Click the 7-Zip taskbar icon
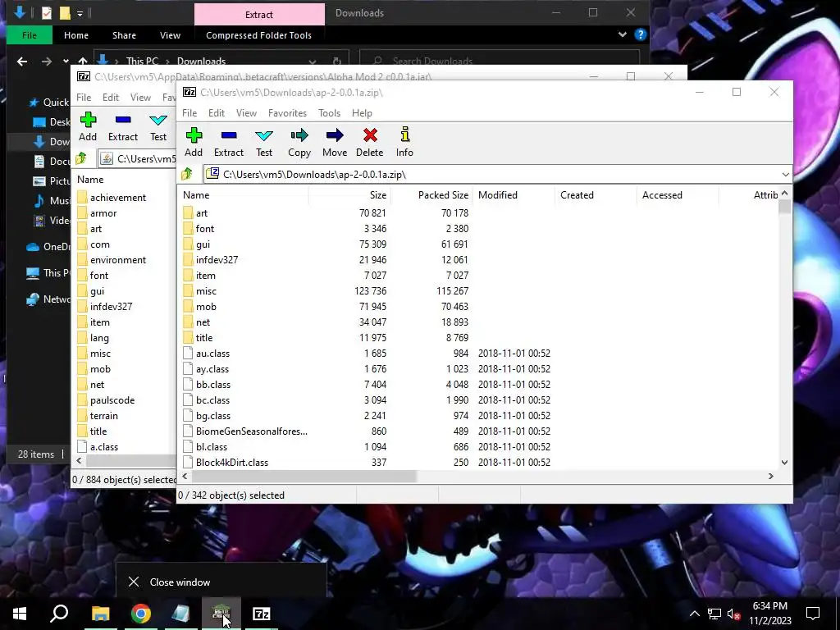840x630 pixels. [262, 614]
